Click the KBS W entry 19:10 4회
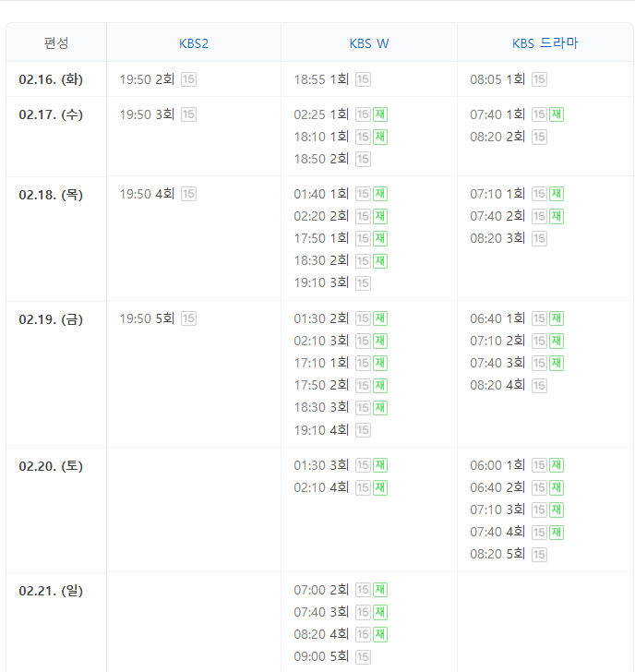 point(321,430)
